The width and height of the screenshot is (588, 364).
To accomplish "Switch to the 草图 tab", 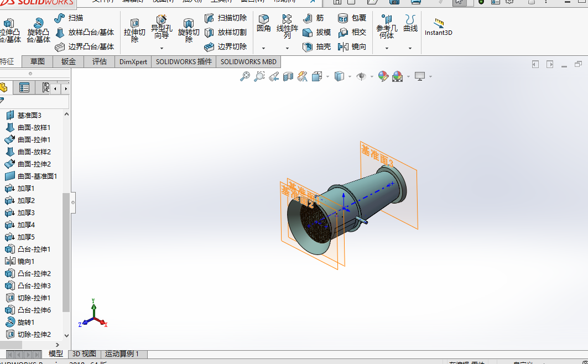I will tap(38, 61).
